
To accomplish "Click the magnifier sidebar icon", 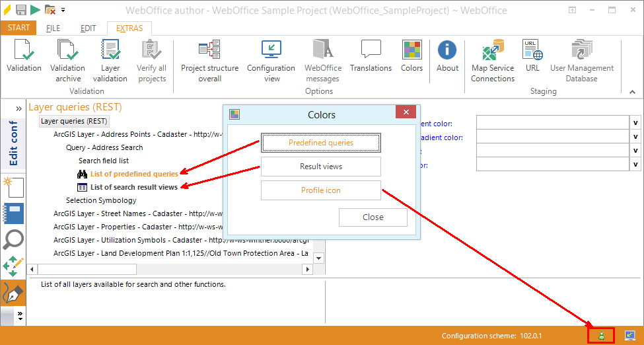I will [x=13, y=240].
